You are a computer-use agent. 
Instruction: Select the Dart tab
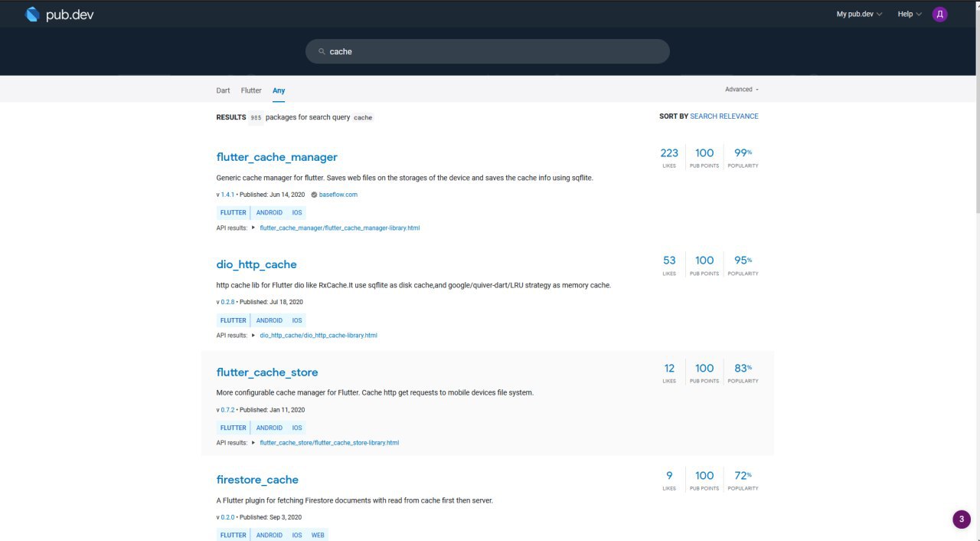tap(223, 90)
